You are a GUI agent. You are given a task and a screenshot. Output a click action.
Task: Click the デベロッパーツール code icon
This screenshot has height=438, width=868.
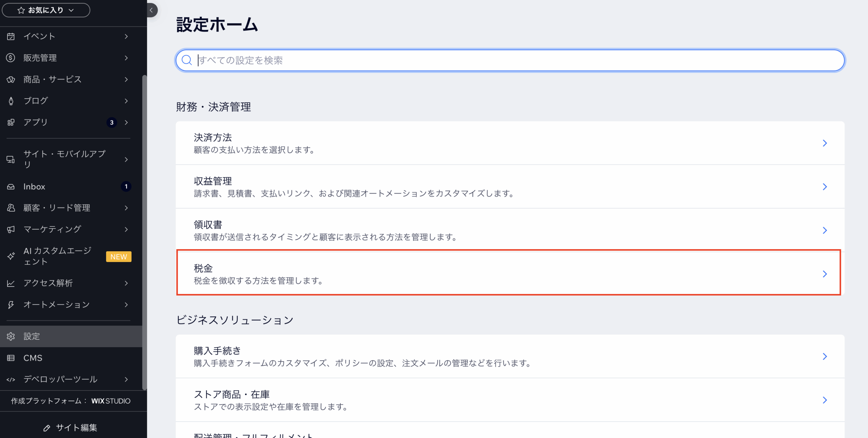pos(11,379)
